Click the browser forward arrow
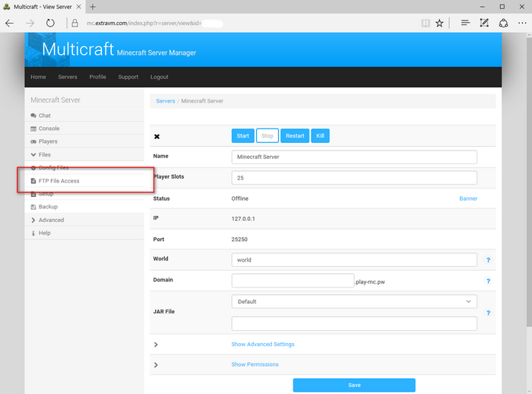This screenshot has height=394, width=532. (x=30, y=23)
